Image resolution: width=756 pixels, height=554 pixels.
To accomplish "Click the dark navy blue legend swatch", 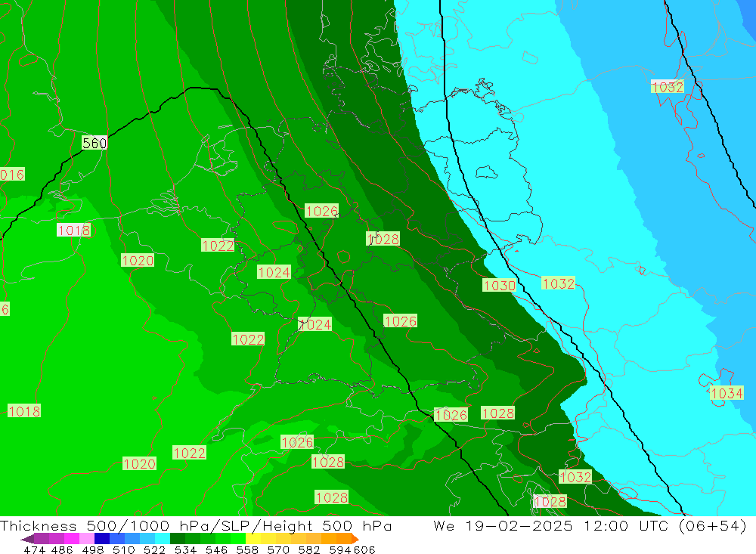I will tap(102, 539).
